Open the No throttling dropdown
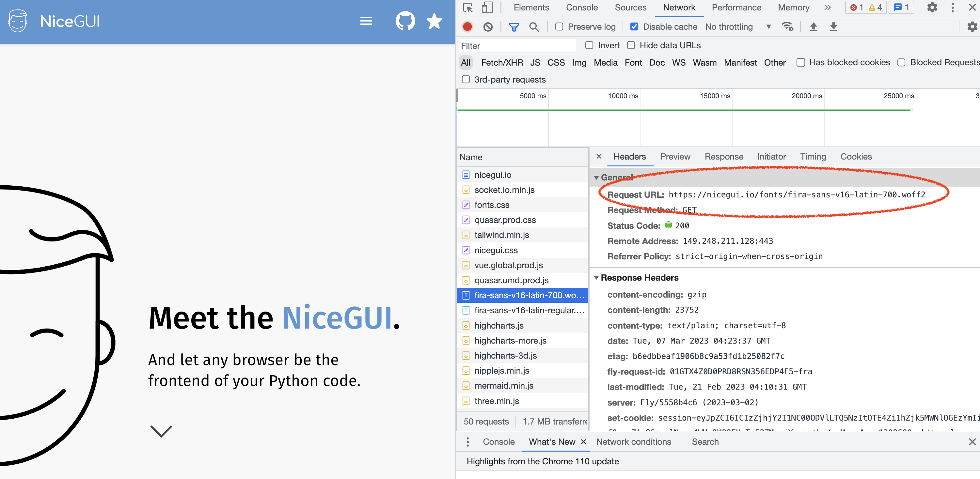Image resolution: width=980 pixels, height=479 pixels. point(738,27)
